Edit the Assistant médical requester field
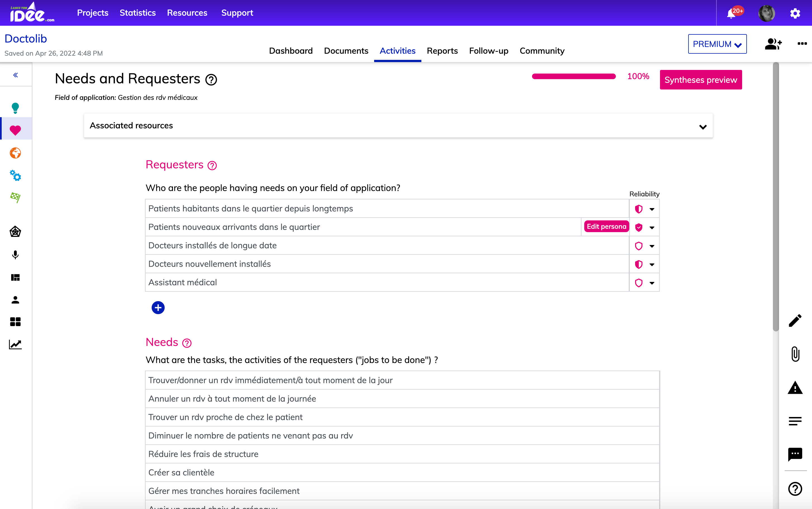Screen dimensions: 812x509 (x=387, y=282)
